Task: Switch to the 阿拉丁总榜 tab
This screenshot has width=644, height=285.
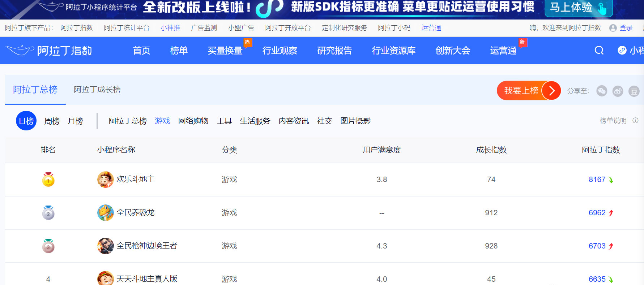Action: pos(35,90)
